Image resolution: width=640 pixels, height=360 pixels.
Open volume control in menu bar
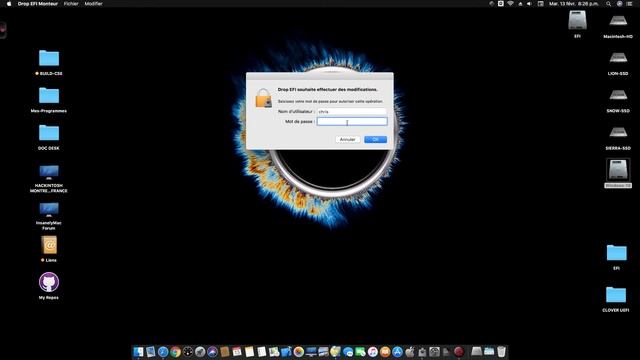[x=529, y=4]
